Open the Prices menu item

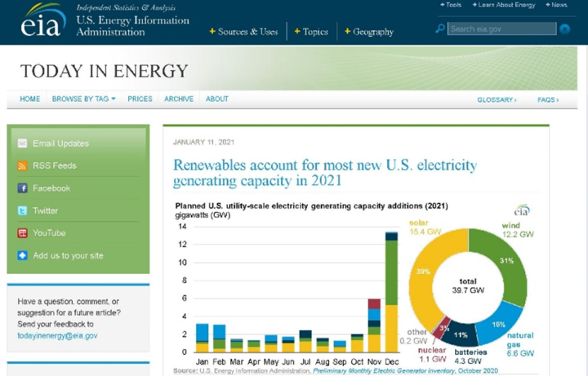point(140,100)
